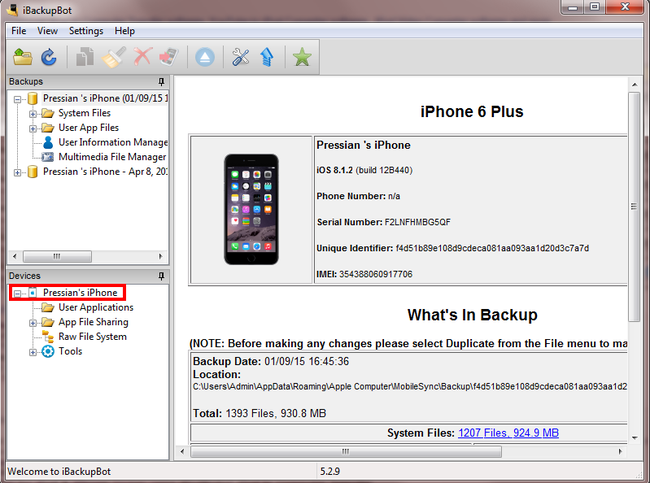Expand the second Pressian's iPhone Apr 8 backup
This screenshot has width=650, height=483.
click(x=18, y=172)
